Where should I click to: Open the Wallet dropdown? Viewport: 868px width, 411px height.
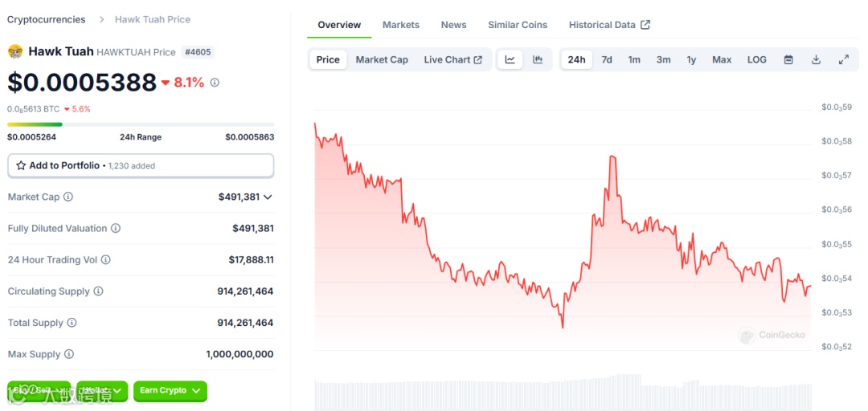pos(102,391)
